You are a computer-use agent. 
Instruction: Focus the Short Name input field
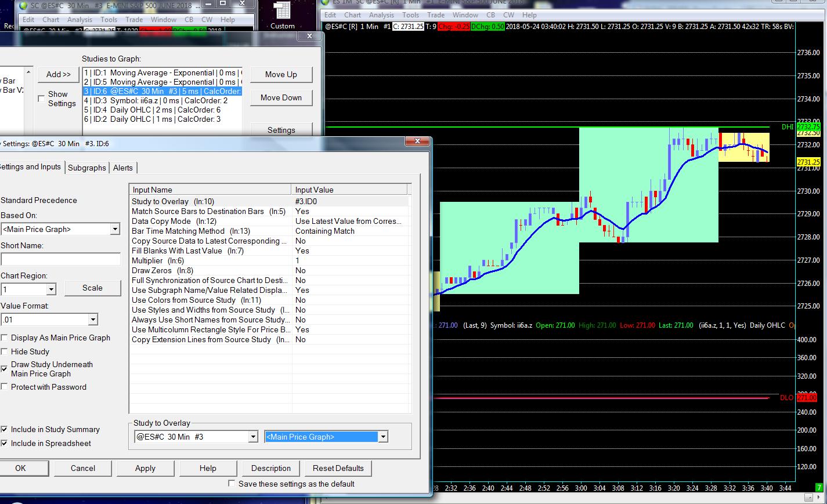coord(60,259)
